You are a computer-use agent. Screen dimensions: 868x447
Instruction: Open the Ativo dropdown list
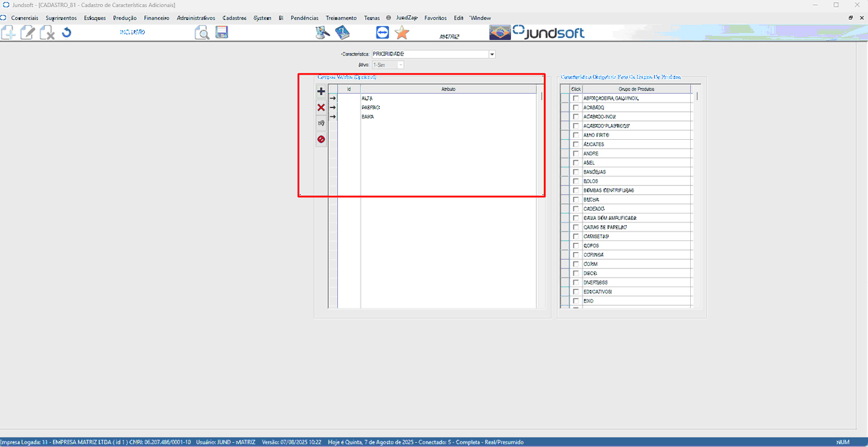click(400, 65)
